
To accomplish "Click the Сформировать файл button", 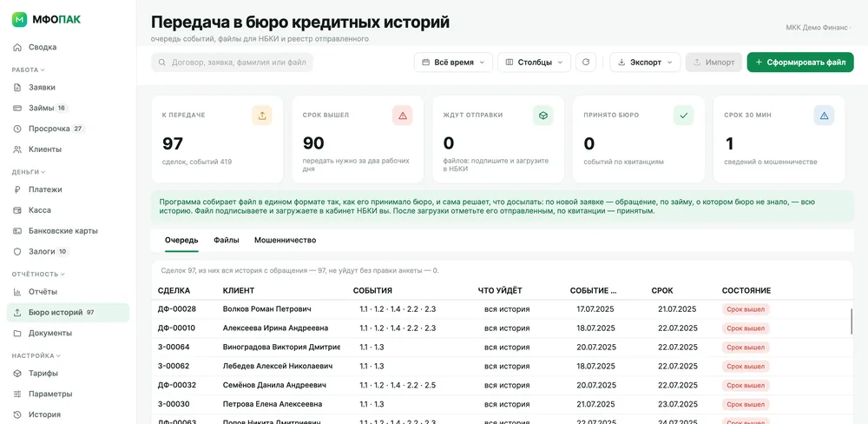I will (x=800, y=62).
